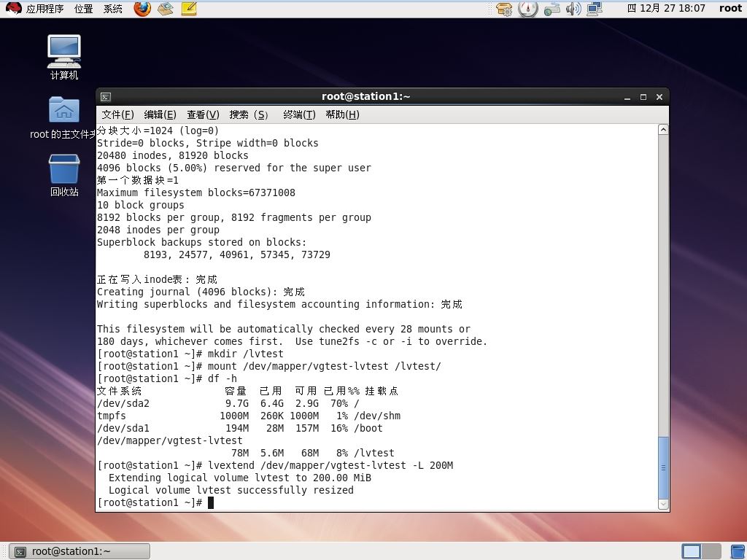Image resolution: width=747 pixels, height=560 pixels.
Task: Click the network connection tray icon
Action: point(595,9)
